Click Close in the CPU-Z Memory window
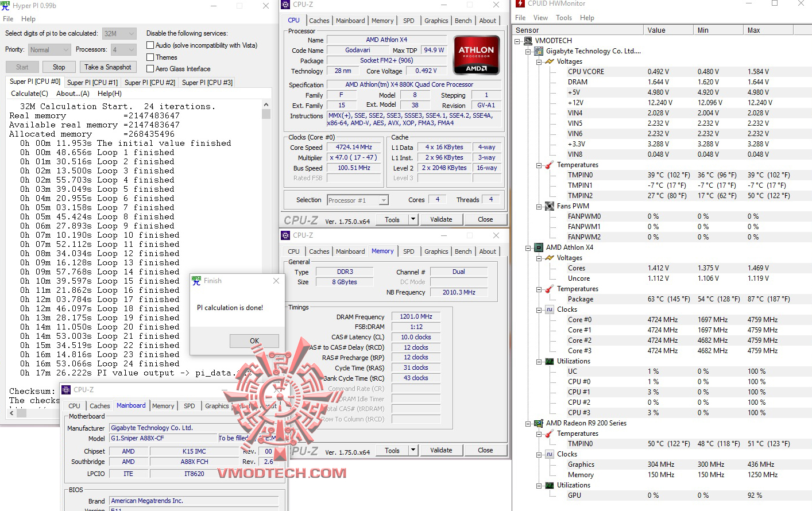The width and height of the screenshot is (812, 511). (x=485, y=450)
